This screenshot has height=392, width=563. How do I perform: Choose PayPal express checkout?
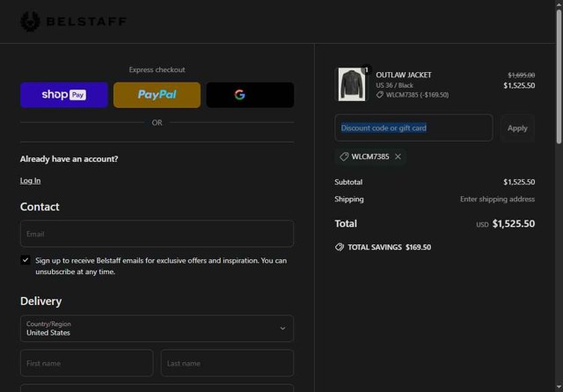click(157, 95)
